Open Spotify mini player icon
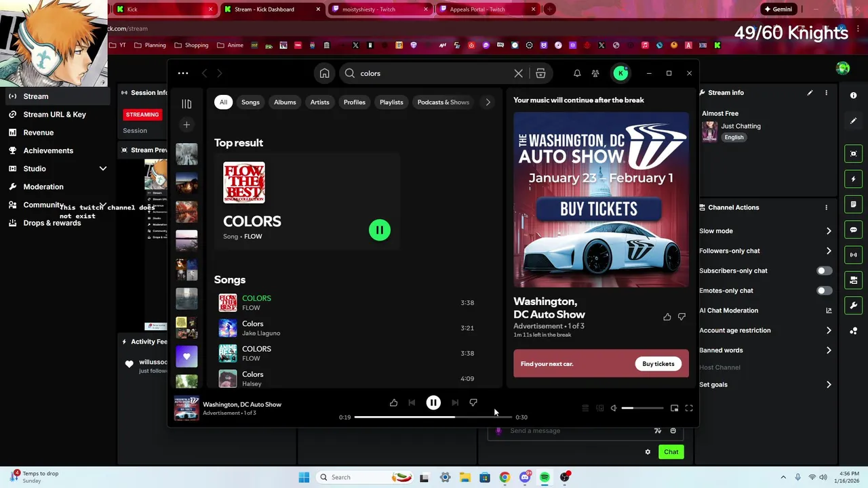868x488 pixels. pyautogui.click(x=674, y=408)
